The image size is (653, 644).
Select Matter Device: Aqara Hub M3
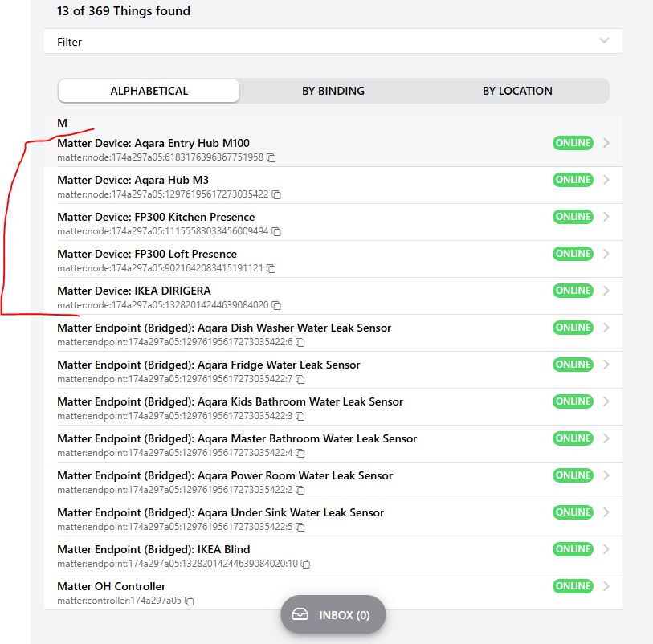133,180
